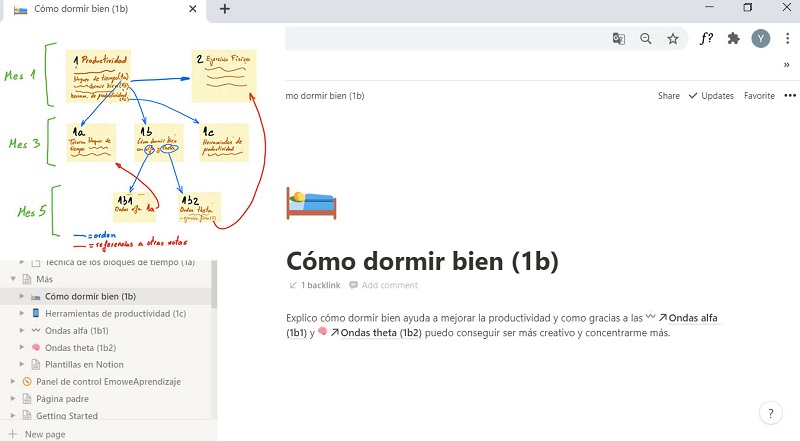Screen dimensions: 800x441
Task: Click the phone icon of Herramientas de productividad
Action: click(36, 313)
